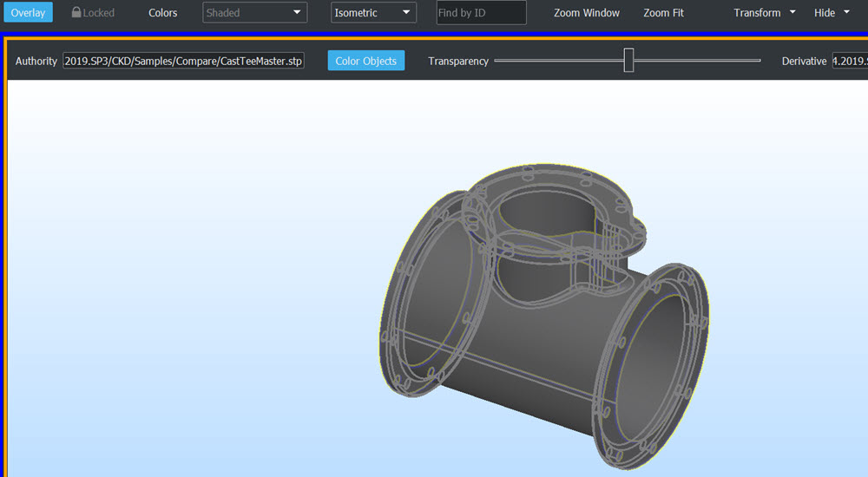This screenshot has width=868, height=477.
Task: Open the Hide dropdown menu
Action: tap(832, 13)
